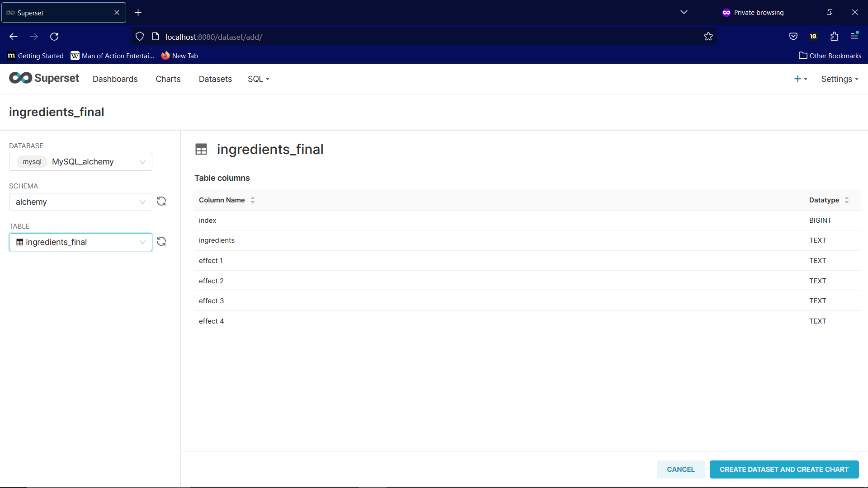Click the browser reload button
868x488 pixels.
[x=54, y=37]
